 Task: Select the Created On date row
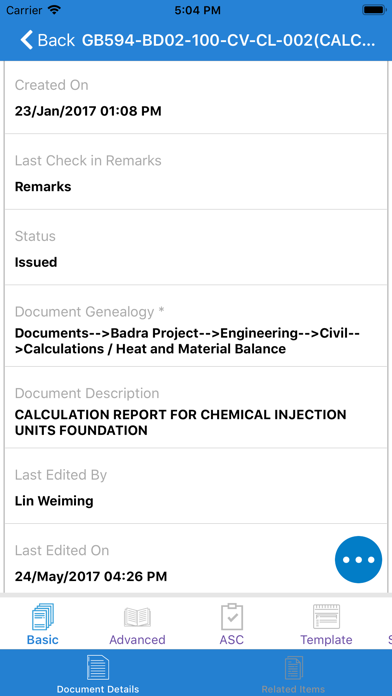coord(196,96)
